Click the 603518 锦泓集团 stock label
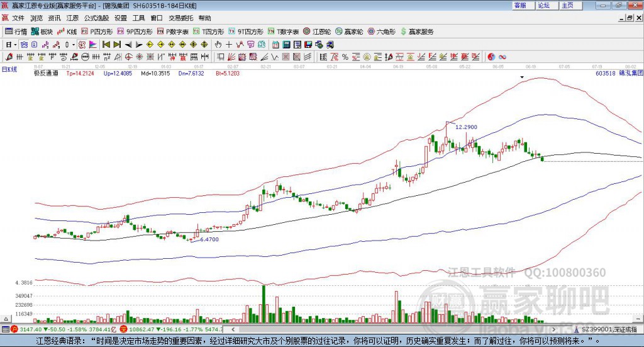Image resolution: width=644 pixels, height=347 pixels. coord(619,73)
